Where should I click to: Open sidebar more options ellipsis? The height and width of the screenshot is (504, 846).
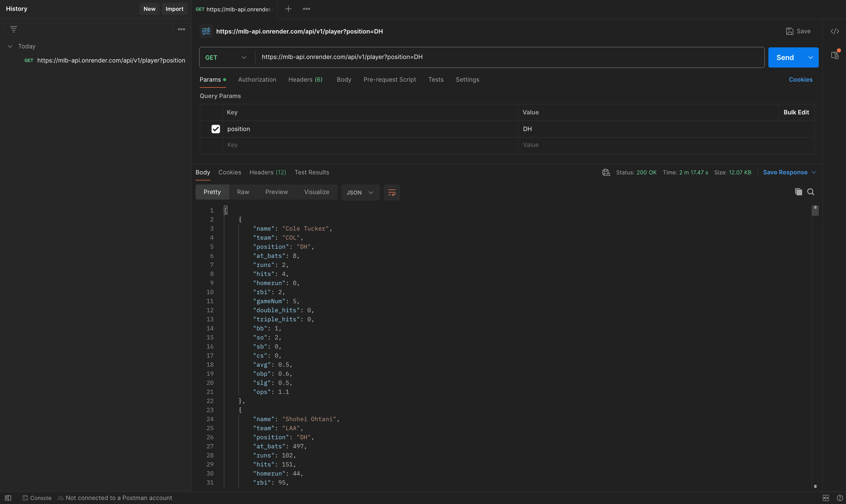coord(182,29)
